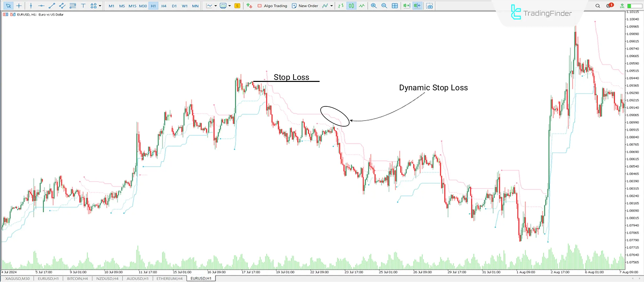Switch to M30 timeframe
This screenshot has width=644, height=282.
[143, 6]
